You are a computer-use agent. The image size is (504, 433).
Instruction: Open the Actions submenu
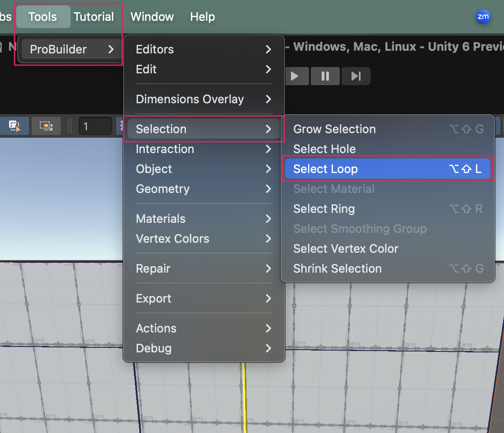(204, 328)
